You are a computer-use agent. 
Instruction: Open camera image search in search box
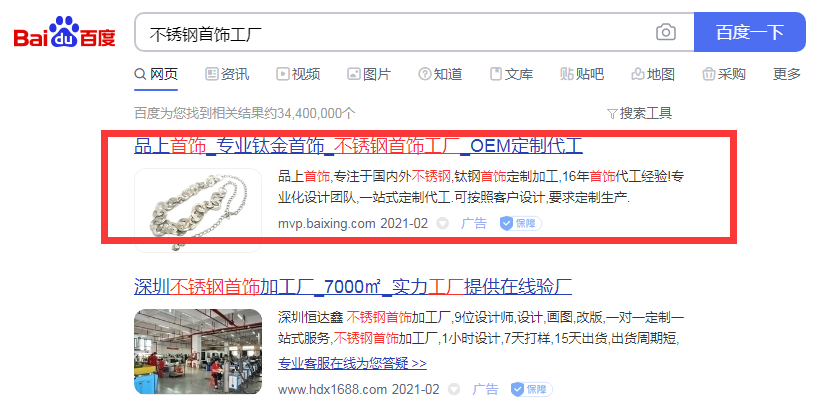coord(665,32)
